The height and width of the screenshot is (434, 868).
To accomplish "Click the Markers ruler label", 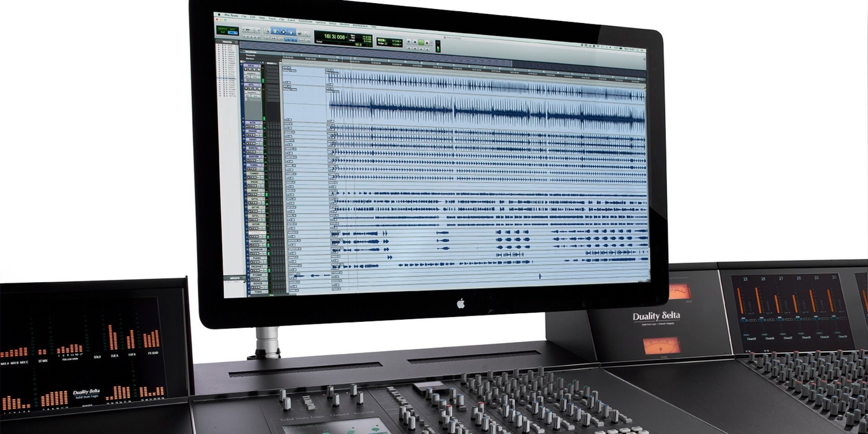I will tap(250, 59).
